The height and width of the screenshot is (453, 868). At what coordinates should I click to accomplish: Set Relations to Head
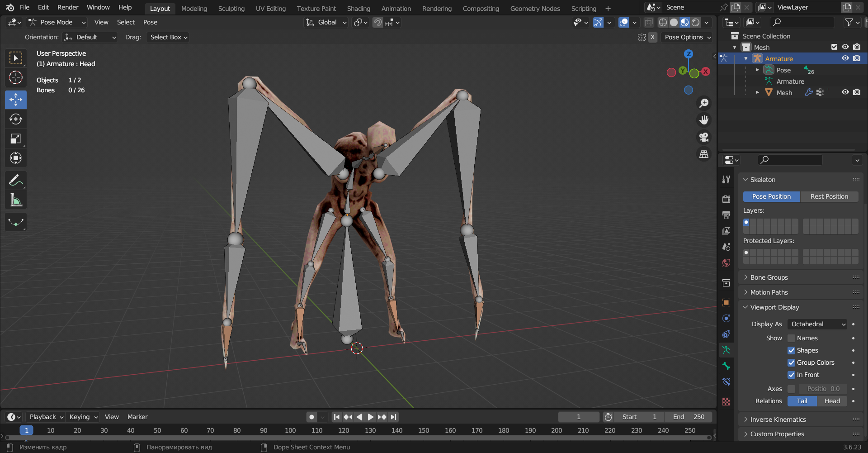coord(832,401)
